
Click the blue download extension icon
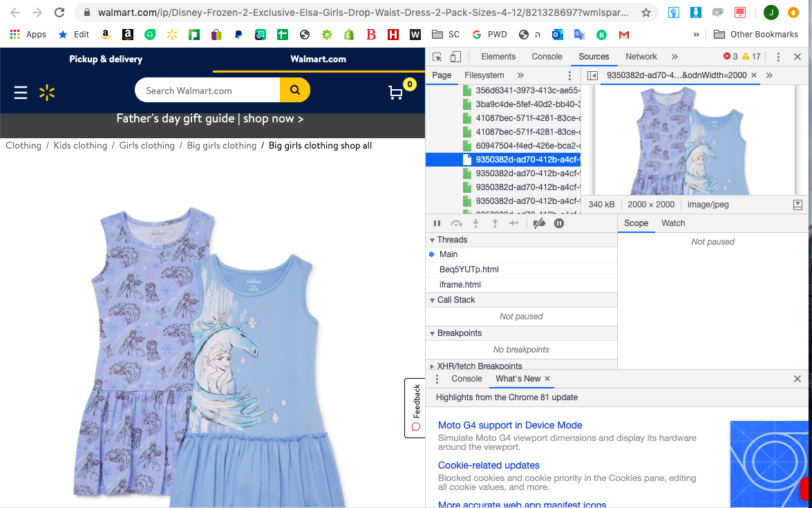pos(695,12)
